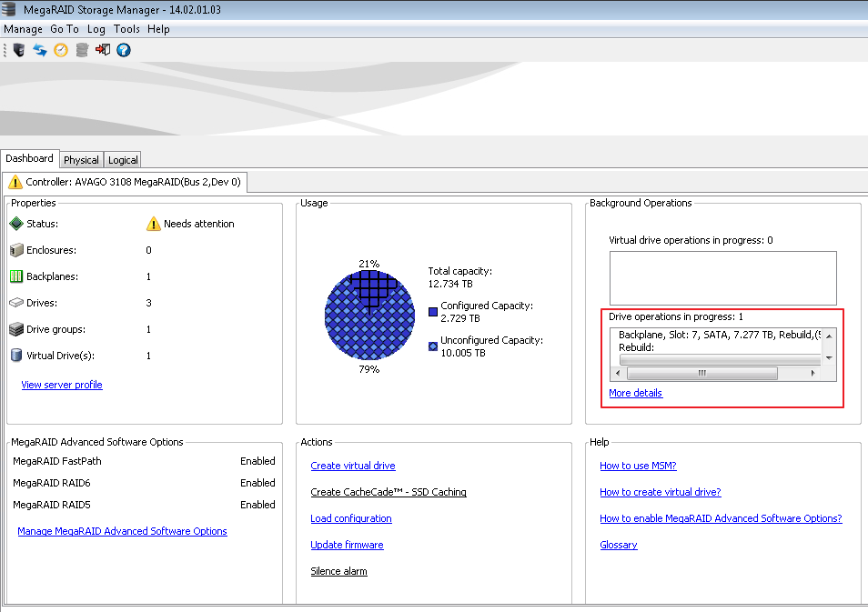Image resolution: width=868 pixels, height=612 pixels.
Task: Open the Go To menu
Action: [x=65, y=29]
